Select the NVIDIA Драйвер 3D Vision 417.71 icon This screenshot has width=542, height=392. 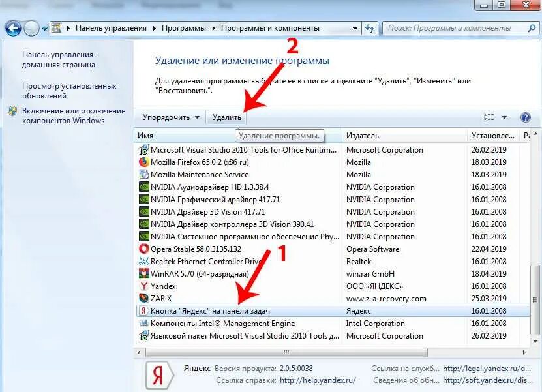143,211
